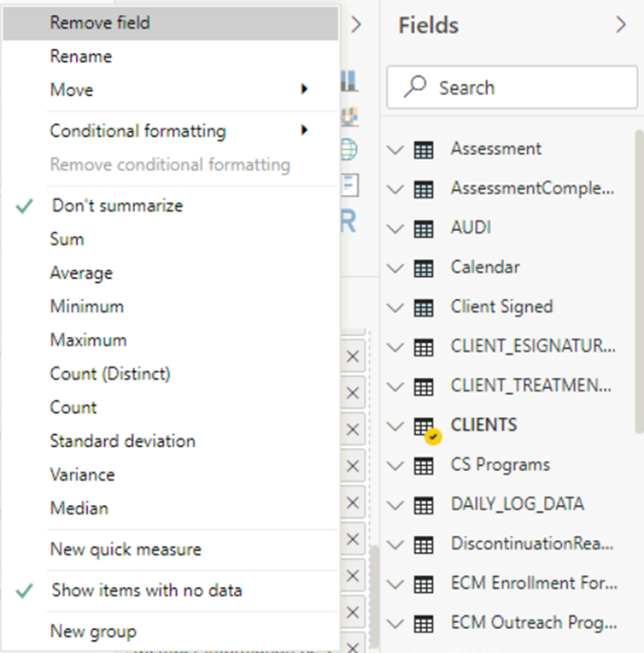This screenshot has height=653, width=644.
Task: Click the table icon beside ECM Outreach Prog...
Action: point(424,623)
